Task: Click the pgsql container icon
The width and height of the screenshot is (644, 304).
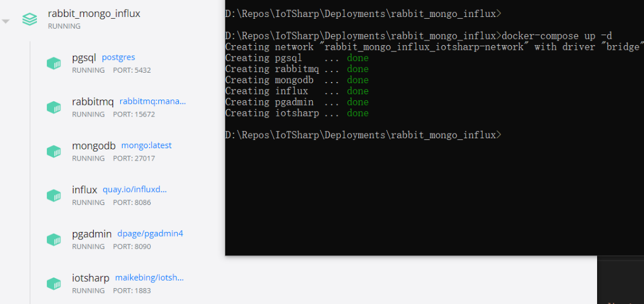Action: tap(54, 63)
